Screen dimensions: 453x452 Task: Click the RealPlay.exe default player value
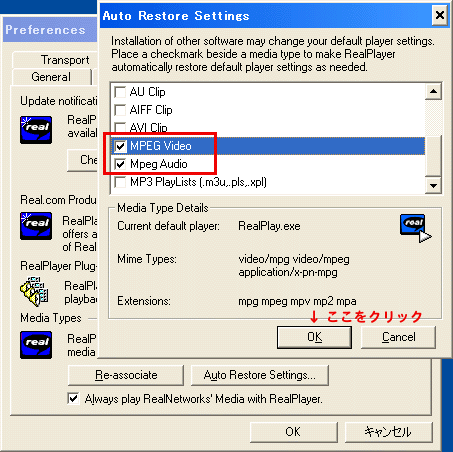269,226
